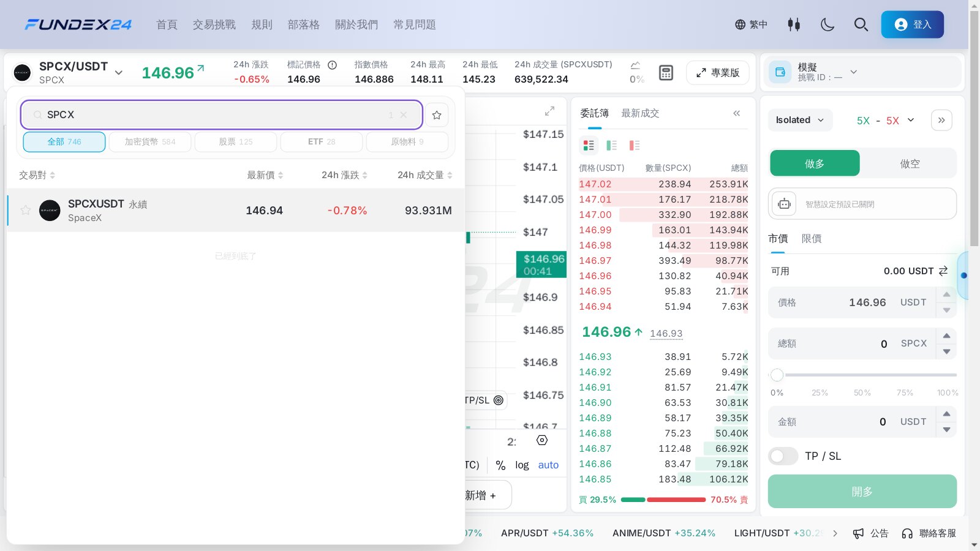
Task: Toggle log scale on chart
Action: (x=522, y=465)
